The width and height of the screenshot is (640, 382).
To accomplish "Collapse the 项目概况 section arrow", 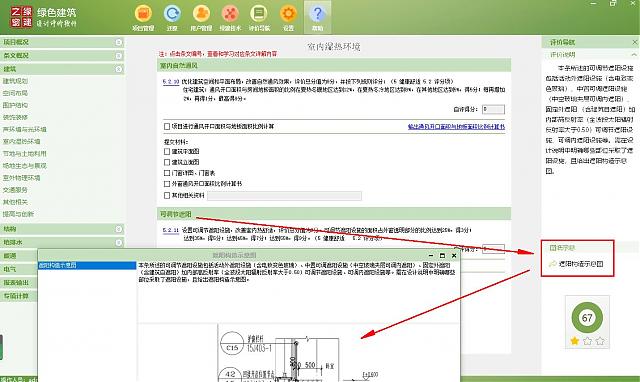I will [x=119, y=42].
